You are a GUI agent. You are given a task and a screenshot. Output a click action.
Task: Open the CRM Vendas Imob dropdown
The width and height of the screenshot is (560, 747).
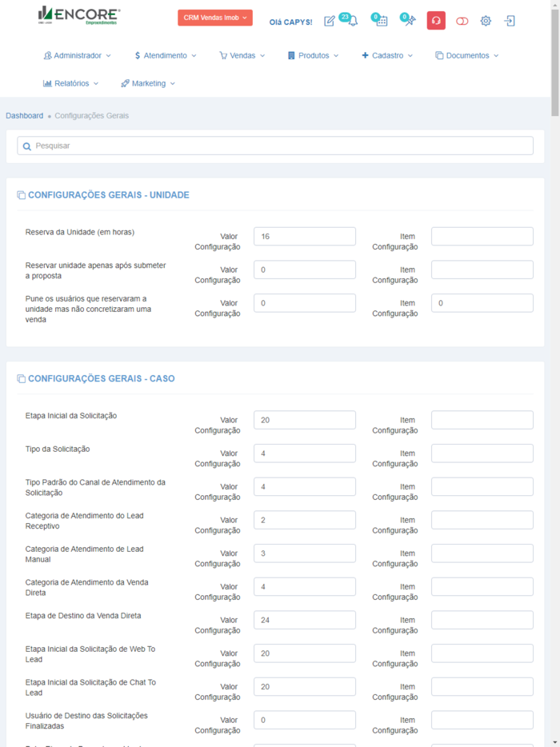pos(214,18)
